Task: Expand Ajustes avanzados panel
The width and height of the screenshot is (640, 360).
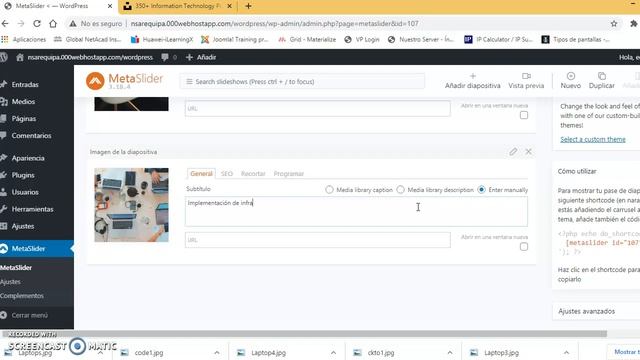Action: (x=596, y=311)
